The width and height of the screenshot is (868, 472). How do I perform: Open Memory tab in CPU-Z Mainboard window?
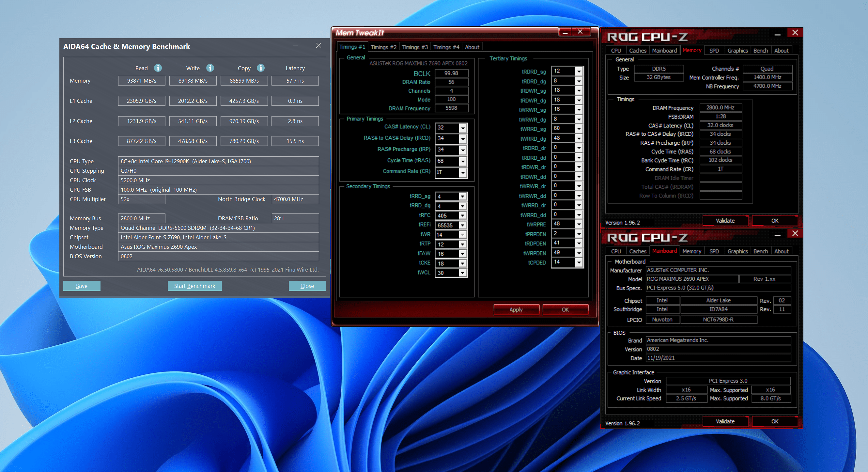(x=691, y=252)
